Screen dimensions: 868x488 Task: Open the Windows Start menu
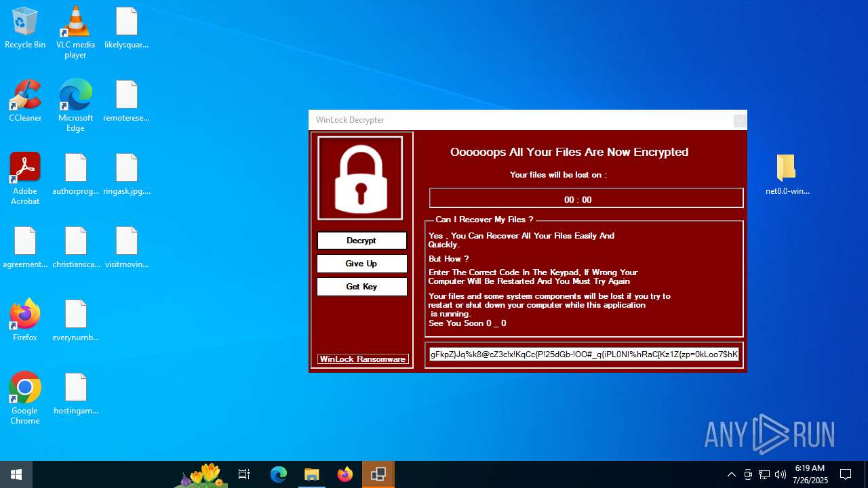coord(16,474)
